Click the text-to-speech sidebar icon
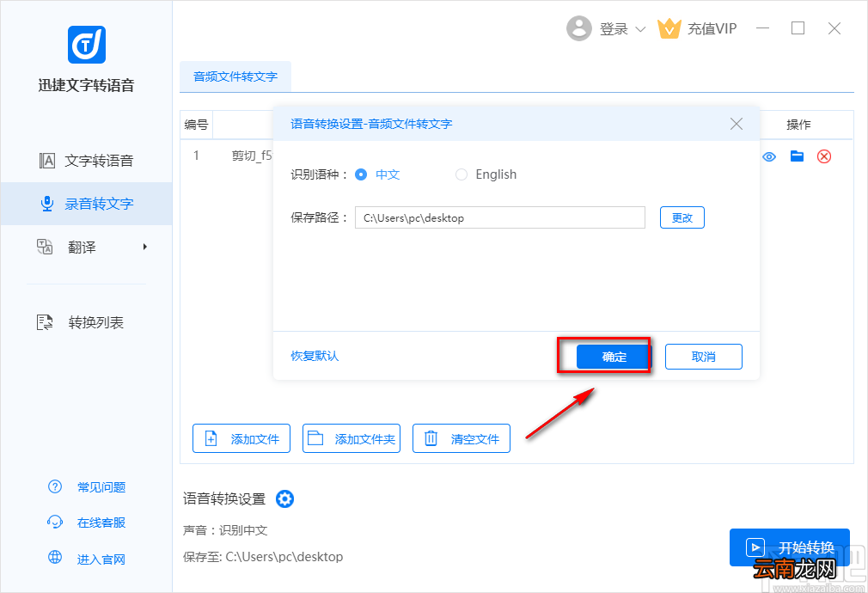868x593 pixels. (47, 161)
